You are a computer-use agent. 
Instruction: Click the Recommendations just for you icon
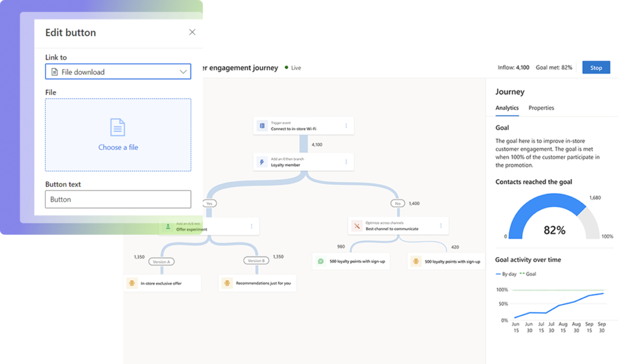point(227,283)
